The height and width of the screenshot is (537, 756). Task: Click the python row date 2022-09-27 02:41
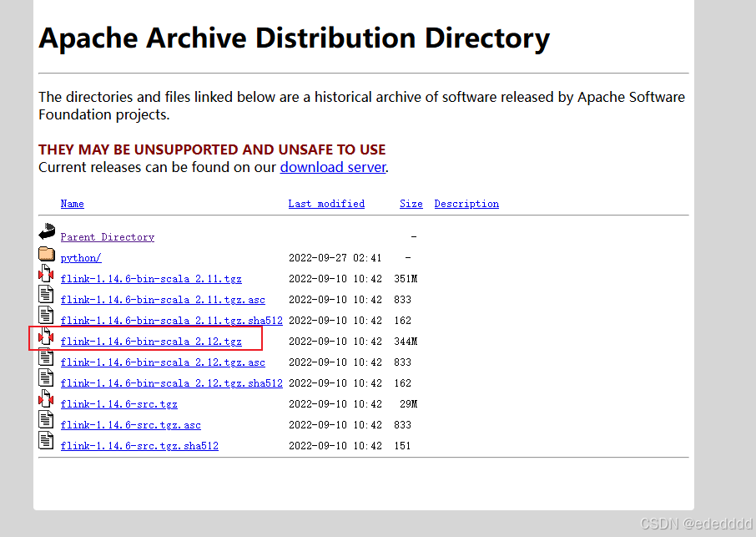335,258
